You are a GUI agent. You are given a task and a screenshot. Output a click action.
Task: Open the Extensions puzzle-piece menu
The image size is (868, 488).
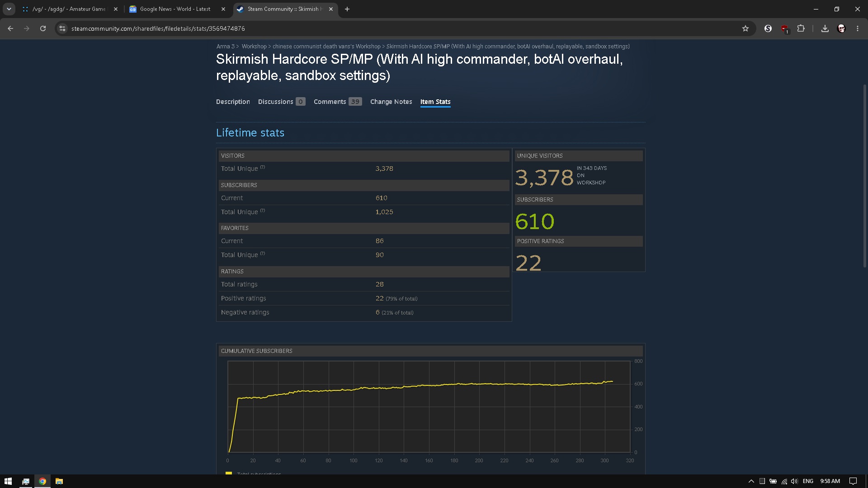click(x=801, y=28)
